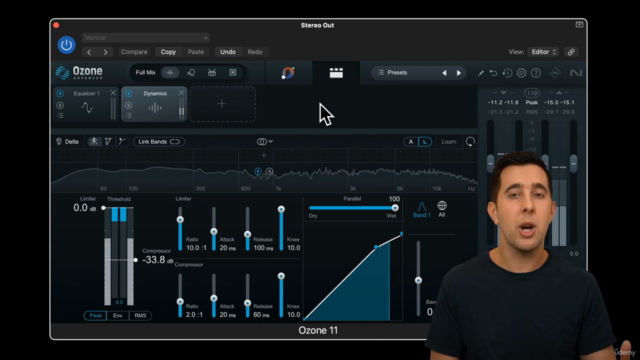
Task: Select the bass focus icon
Action: click(233, 73)
